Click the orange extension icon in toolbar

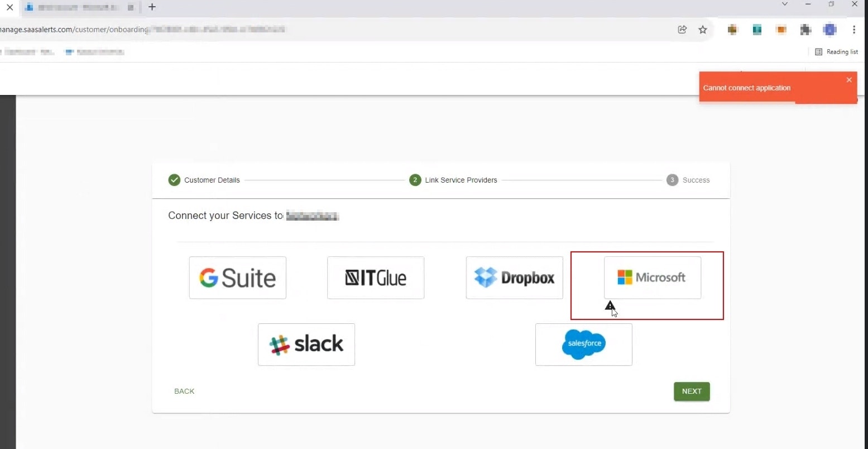[781, 30]
